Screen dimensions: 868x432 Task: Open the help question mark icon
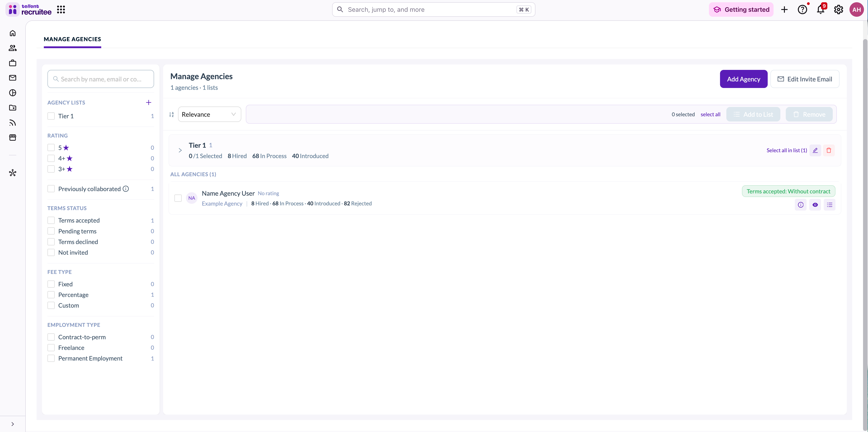click(x=803, y=9)
